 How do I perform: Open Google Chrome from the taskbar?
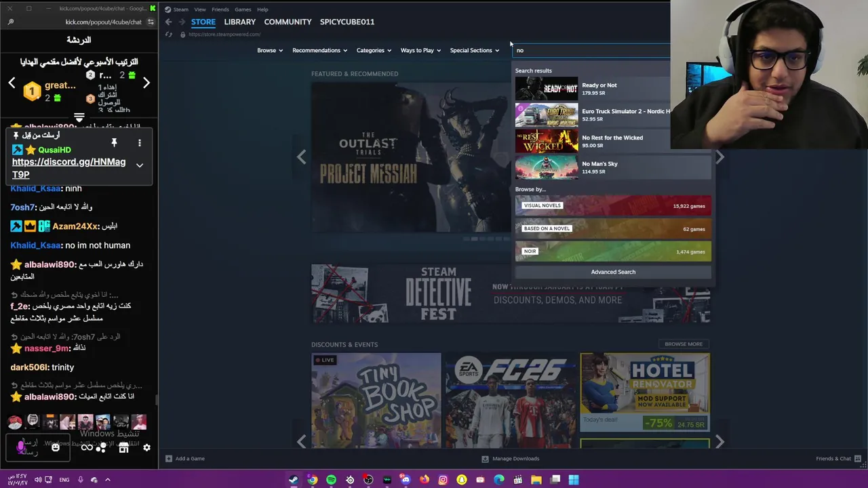312,480
